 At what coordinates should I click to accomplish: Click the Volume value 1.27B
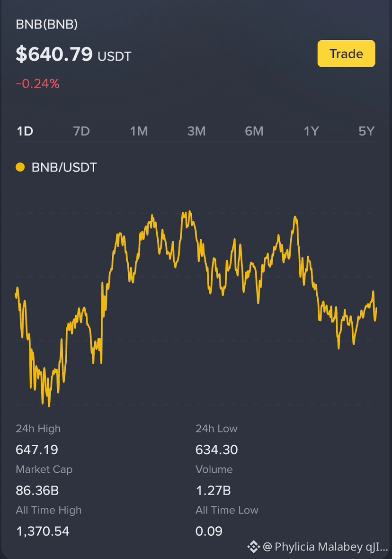coord(213,491)
